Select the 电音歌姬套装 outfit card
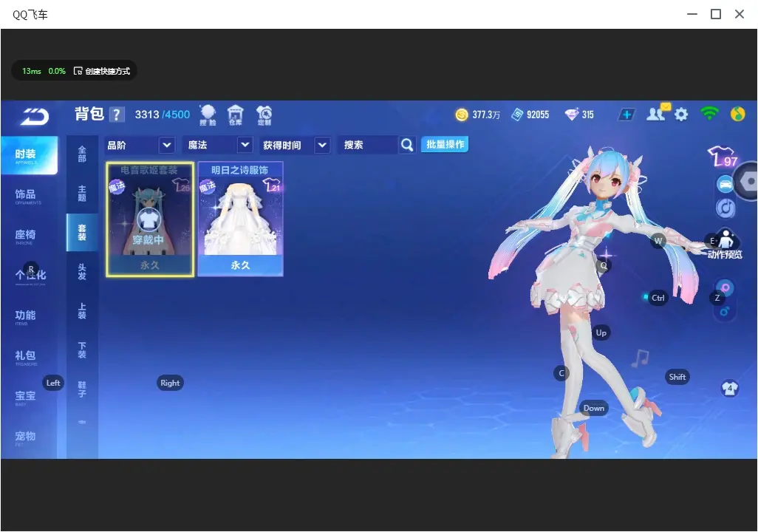758x532 pixels. pos(150,219)
